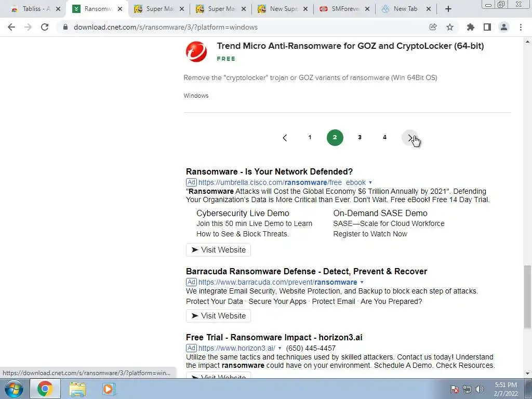Click the phone number (650) 445-4457
532x399 pixels.
click(x=311, y=349)
